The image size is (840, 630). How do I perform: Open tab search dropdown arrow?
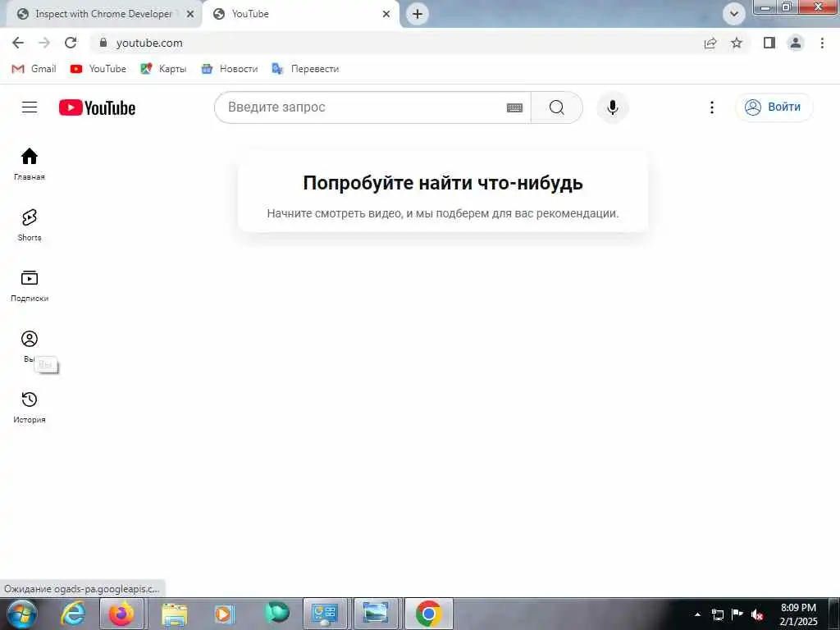[734, 14]
